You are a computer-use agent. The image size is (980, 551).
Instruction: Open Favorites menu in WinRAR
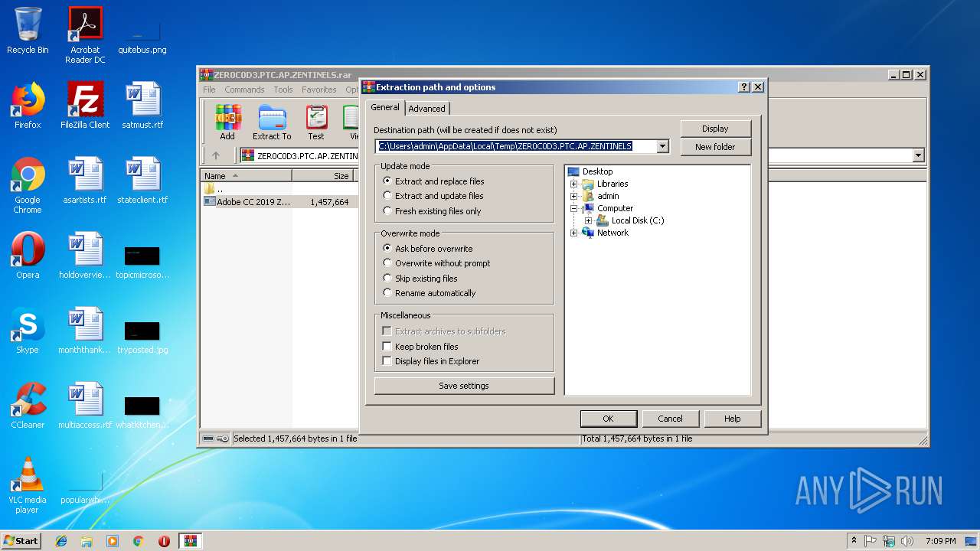click(x=318, y=90)
